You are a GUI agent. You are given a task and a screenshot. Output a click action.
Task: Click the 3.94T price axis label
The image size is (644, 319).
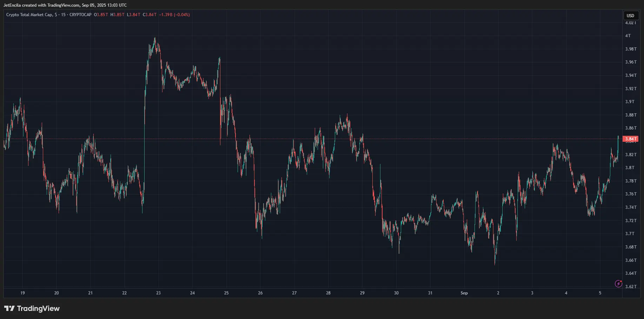click(x=631, y=75)
